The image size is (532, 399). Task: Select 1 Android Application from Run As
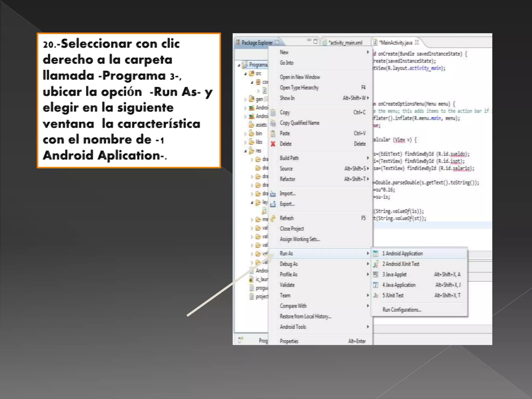point(402,254)
